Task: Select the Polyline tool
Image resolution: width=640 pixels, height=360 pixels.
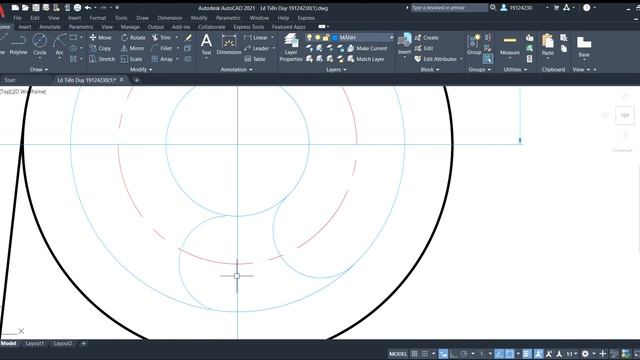Action: coord(18,45)
